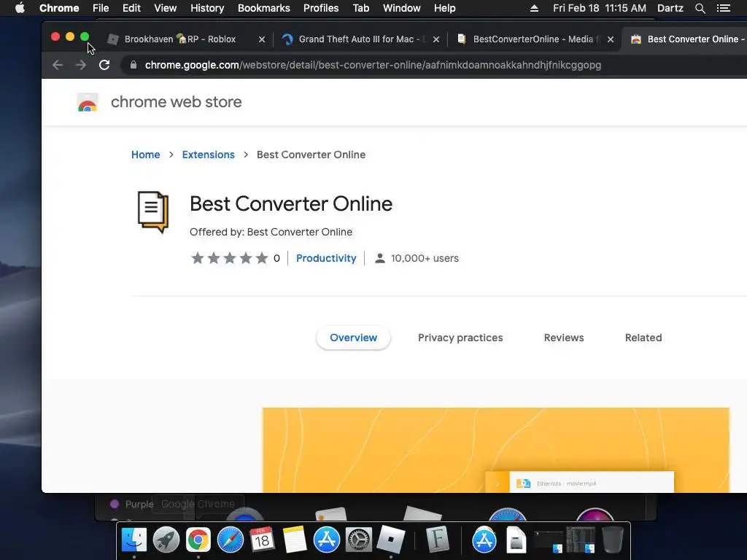Open the Help menu
747x560 pixels.
point(444,8)
